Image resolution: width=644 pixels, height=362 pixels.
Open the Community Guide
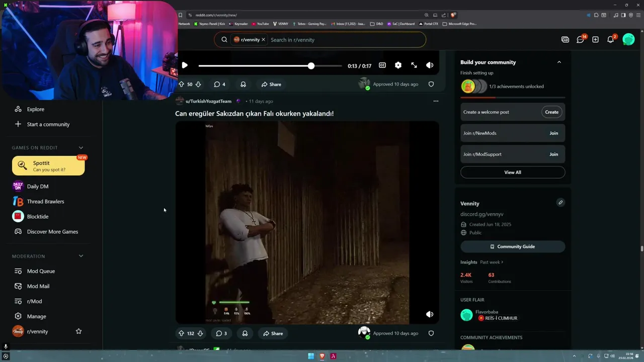[513, 247]
